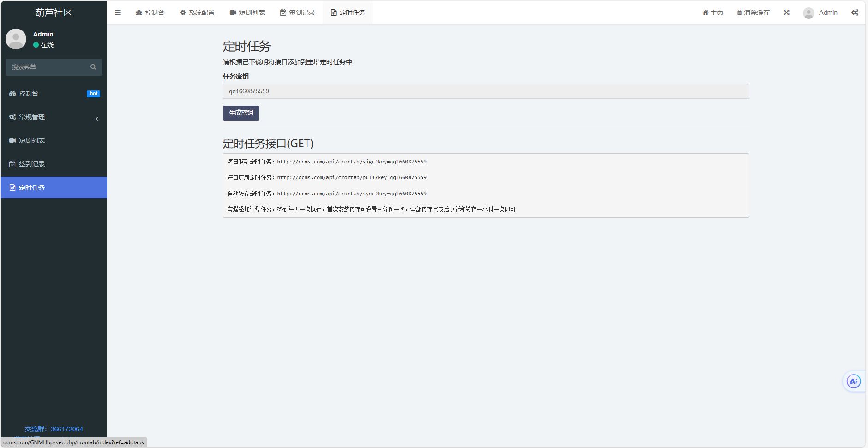Open 签到记录 in the sidebar
Viewport: 868px width, 448px height.
[31, 164]
